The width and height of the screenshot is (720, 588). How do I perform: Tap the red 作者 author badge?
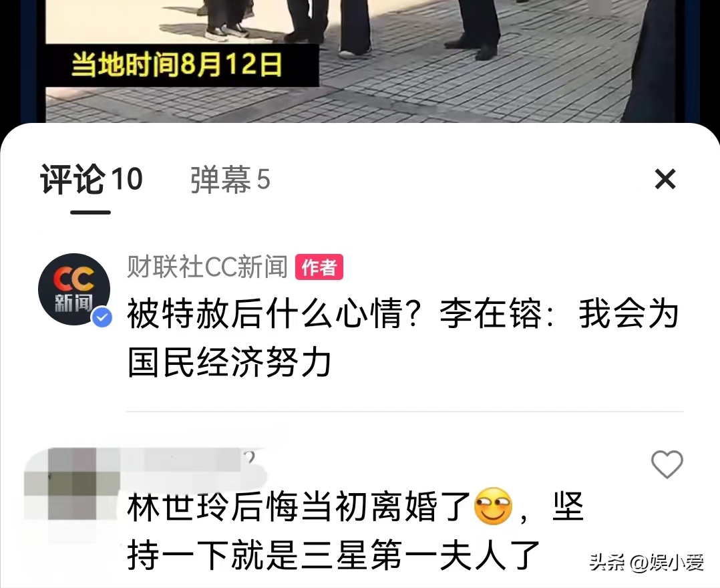coord(319,267)
